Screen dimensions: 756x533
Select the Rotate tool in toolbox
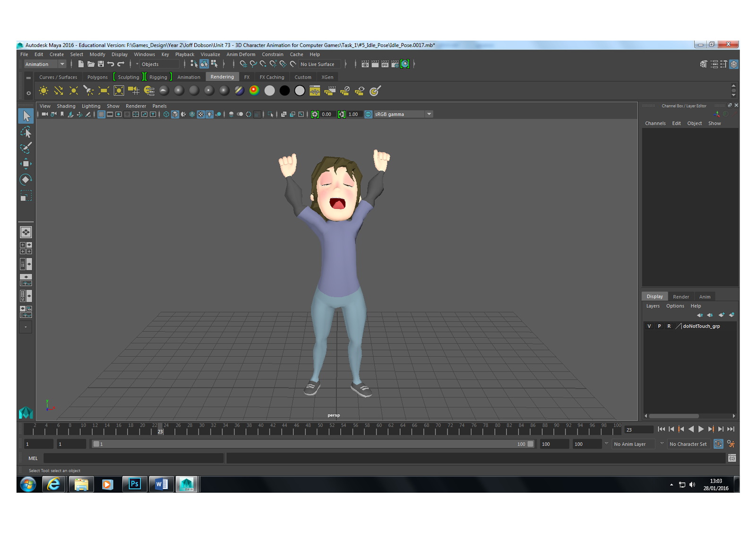click(x=26, y=180)
